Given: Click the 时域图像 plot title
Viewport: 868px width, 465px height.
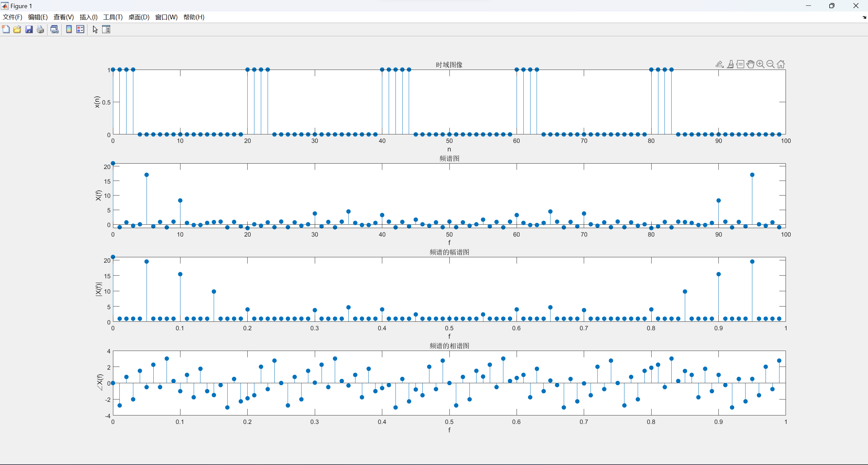Looking at the screenshot, I should click(x=449, y=65).
